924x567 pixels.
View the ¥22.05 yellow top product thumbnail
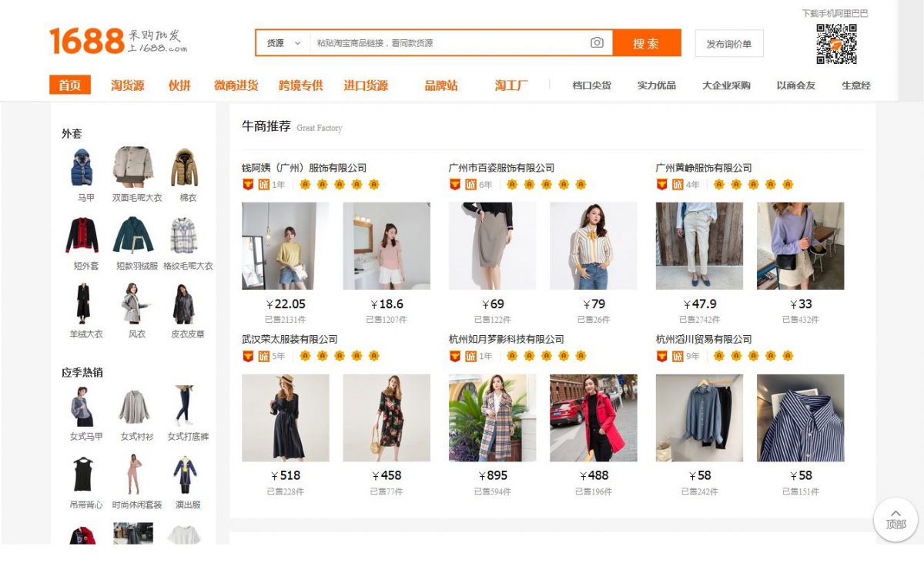coord(286,246)
